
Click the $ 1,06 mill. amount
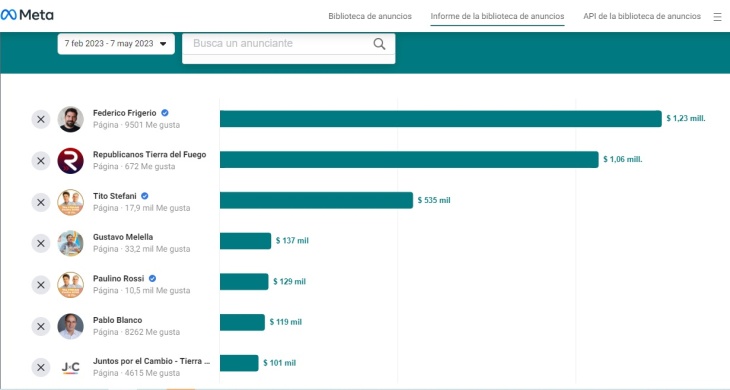622,159
